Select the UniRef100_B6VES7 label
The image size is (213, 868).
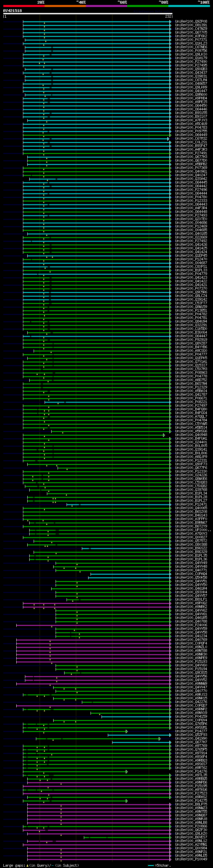click(191, 837)
